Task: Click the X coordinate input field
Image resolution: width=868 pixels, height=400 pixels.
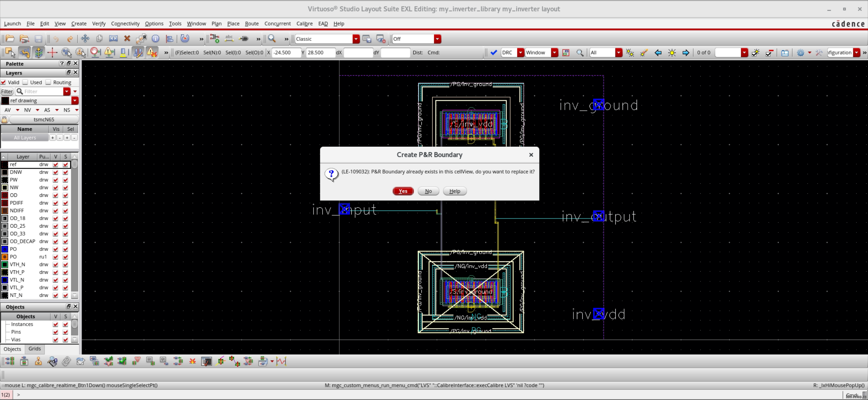Action: point(286,53)
